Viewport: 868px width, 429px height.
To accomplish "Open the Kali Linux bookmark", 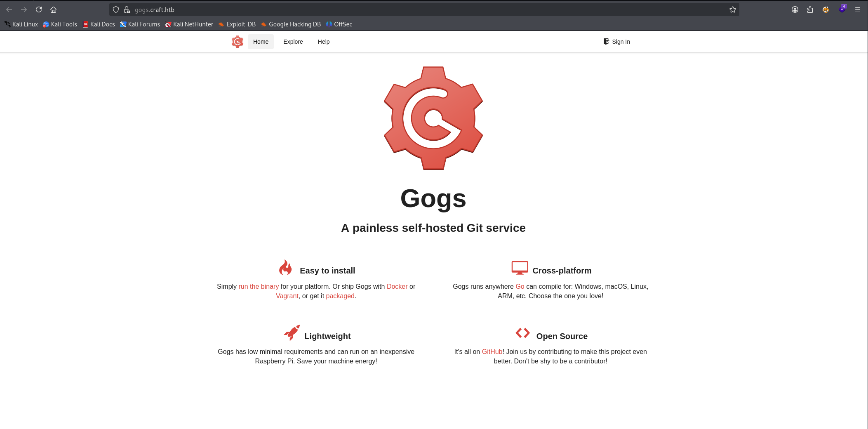I will coord(21,24).
